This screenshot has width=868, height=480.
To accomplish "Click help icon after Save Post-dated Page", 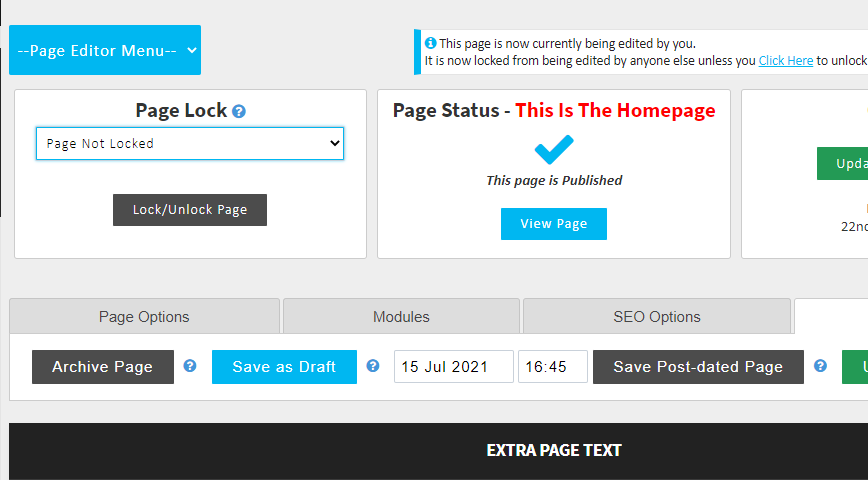I will tap(820, 365).
